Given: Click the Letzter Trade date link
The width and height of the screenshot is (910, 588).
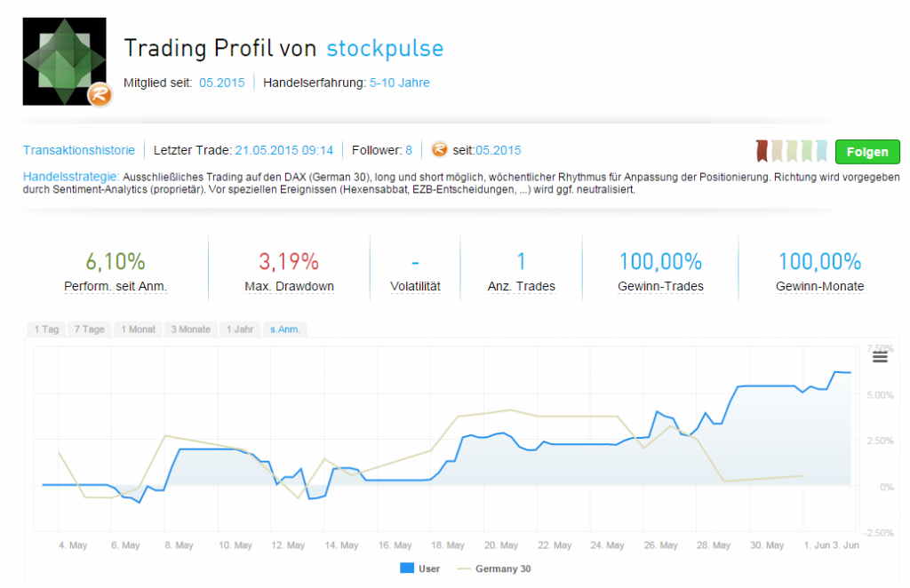Looking at the screenshot, I should click(283, 150).
